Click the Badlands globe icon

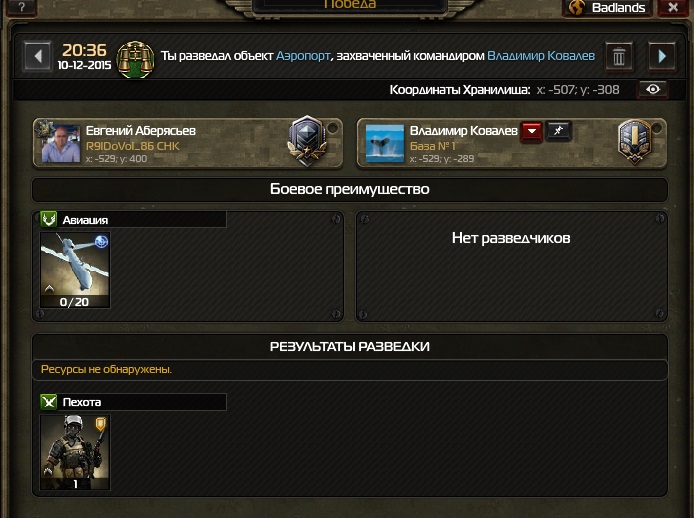pyautogui.click(x=577, y=7)
